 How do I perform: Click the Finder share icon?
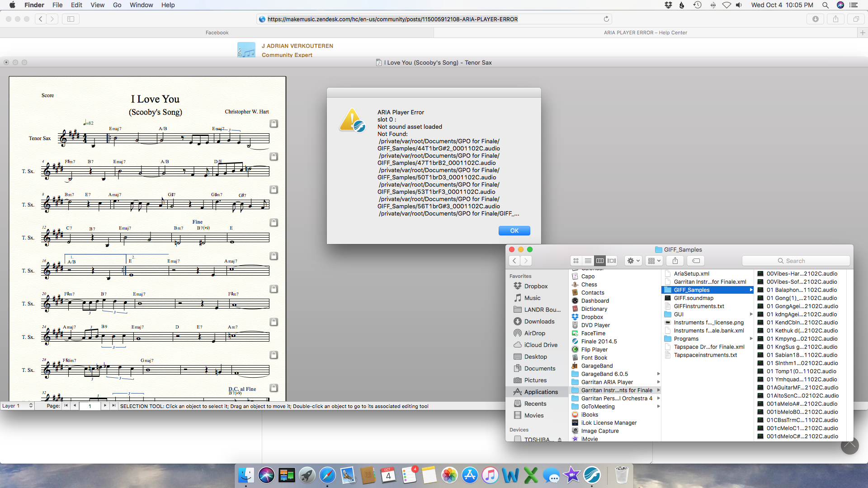coord(675,261)
